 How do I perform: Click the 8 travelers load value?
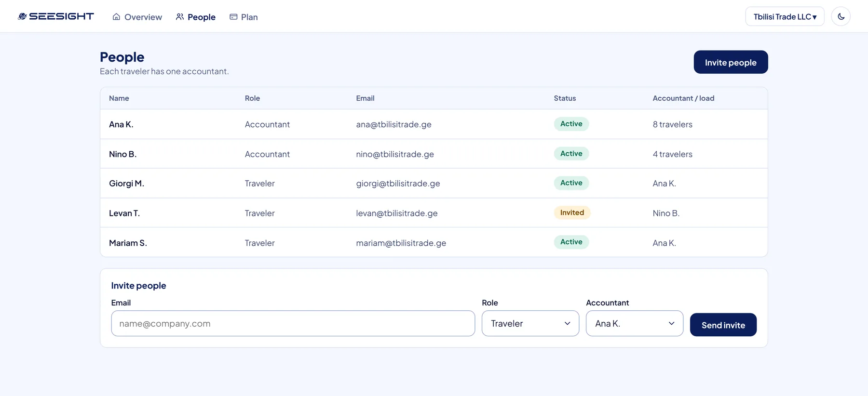point(673,124)
